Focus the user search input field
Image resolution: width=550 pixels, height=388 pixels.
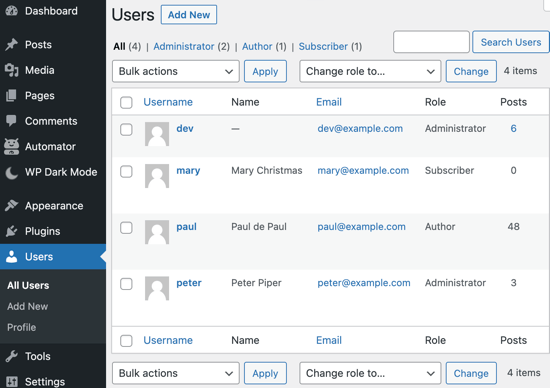click(x=431, y=42)
